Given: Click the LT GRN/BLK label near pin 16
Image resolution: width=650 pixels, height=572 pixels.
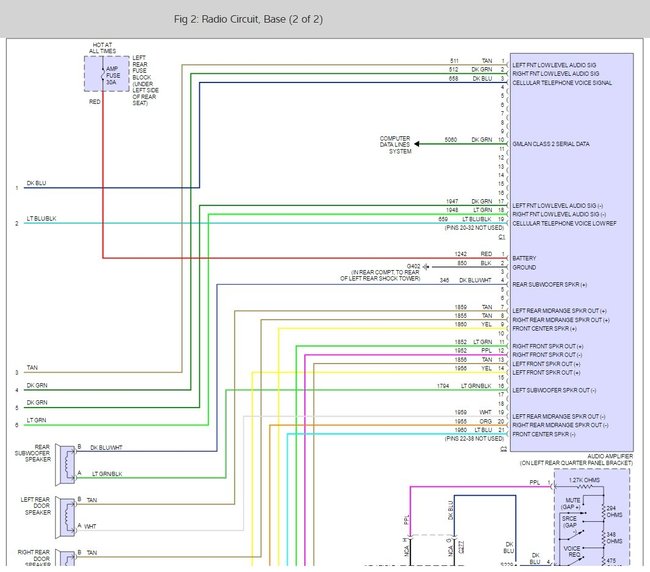Looking at the screenshot, I should [476, 386].
